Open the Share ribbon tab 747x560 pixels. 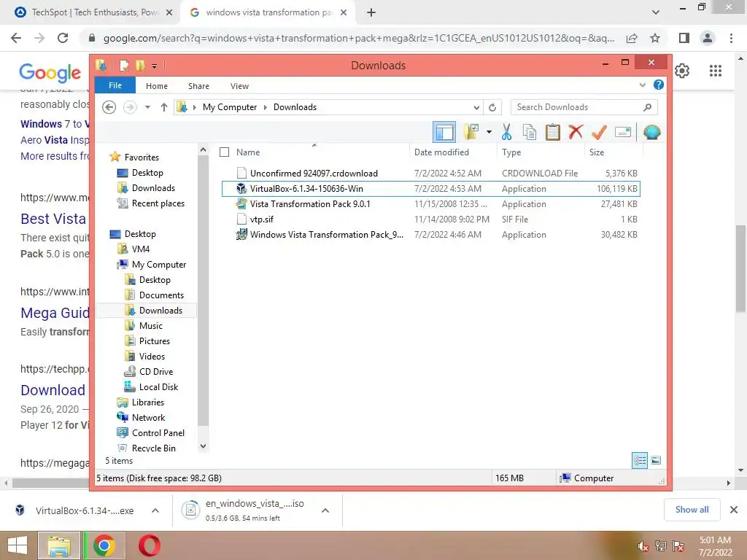[x=198, y=86]
